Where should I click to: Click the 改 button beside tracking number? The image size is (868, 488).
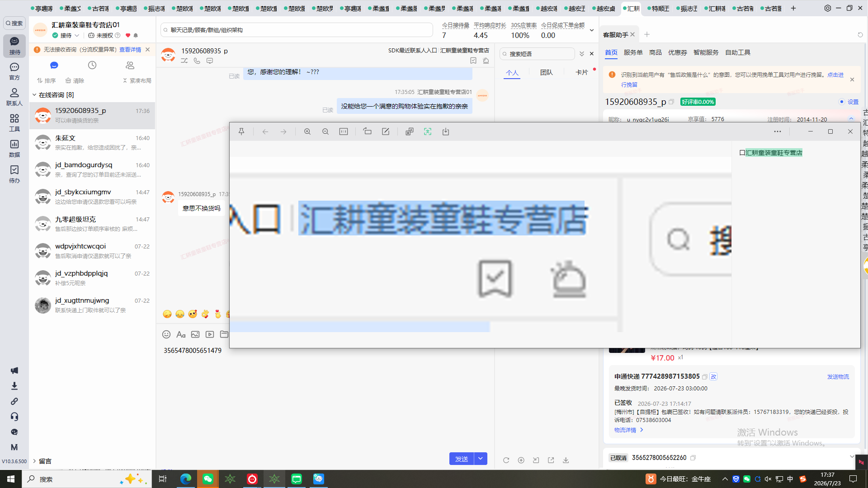point(713,376)
